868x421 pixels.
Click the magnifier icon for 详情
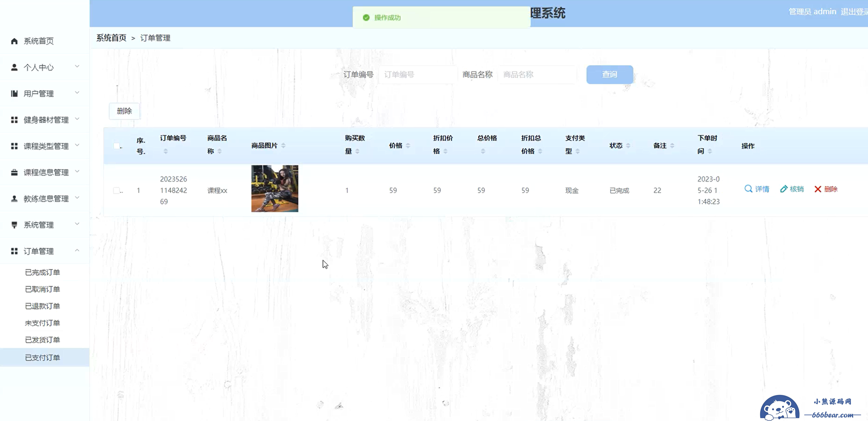pyautogui.click(x=748, y=189)
